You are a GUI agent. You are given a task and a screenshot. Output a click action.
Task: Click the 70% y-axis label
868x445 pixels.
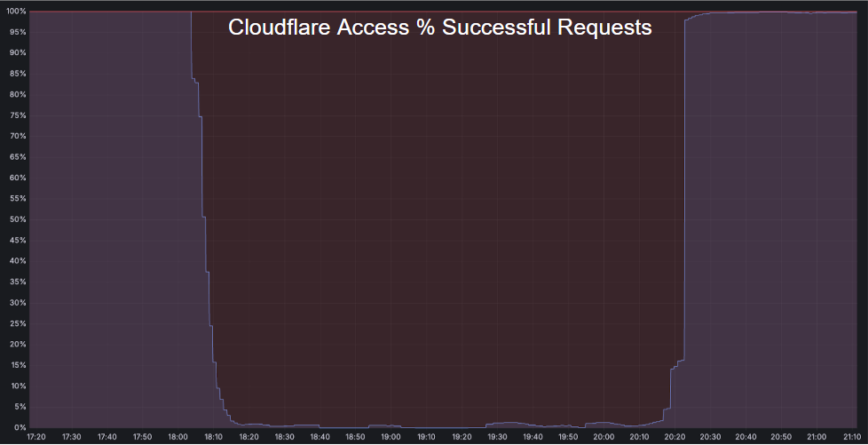[x=19, y=136]
